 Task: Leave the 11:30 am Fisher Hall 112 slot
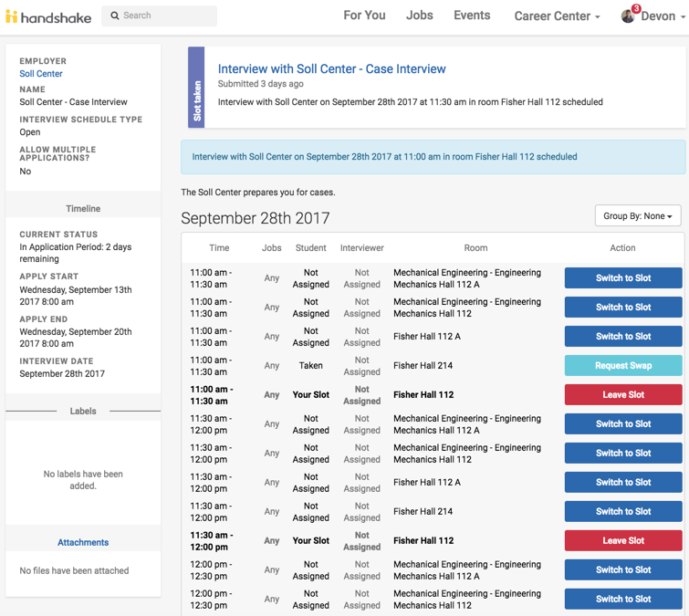coord(623,540)
